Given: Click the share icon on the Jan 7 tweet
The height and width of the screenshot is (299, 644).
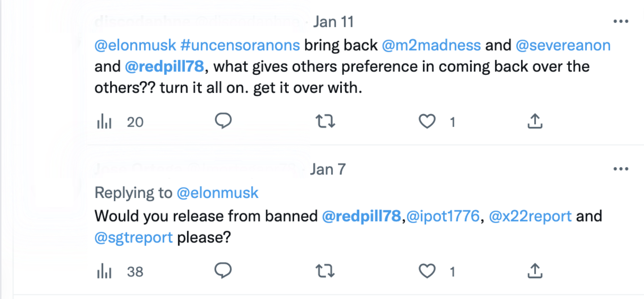Looking at the screenshot, I should click(535, 271).
